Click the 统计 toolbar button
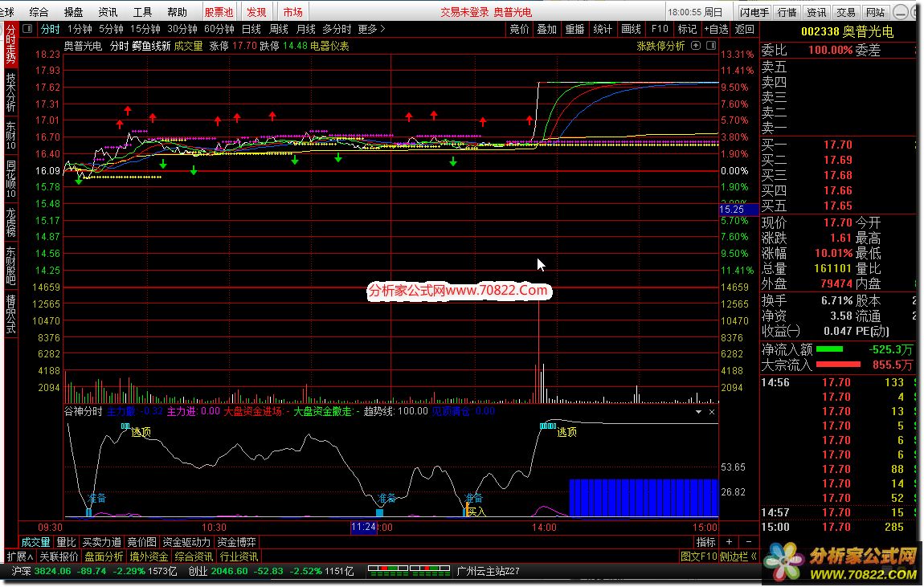Screen dimensions: 924x587 (603, 29)
